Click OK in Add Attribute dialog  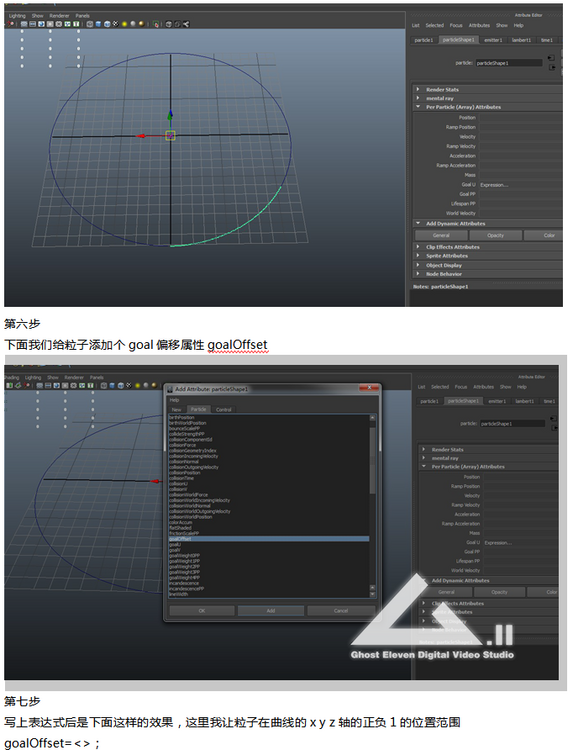click(x=202, y=611)
